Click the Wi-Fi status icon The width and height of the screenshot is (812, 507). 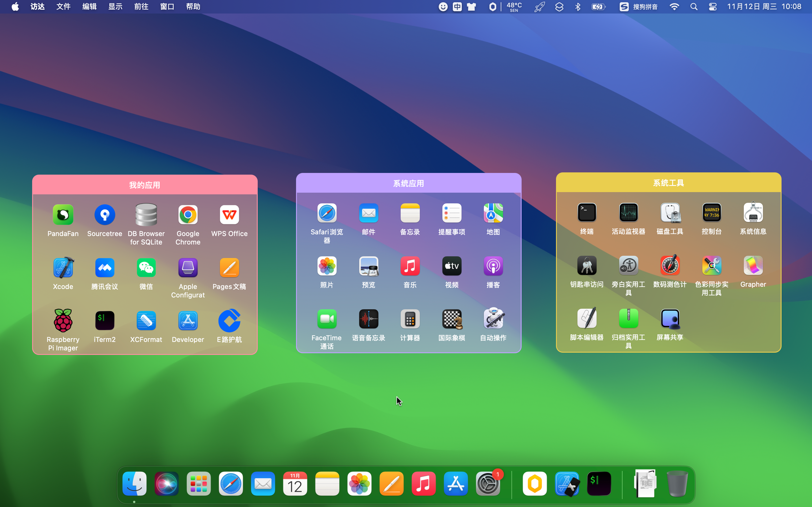pyautogui.click(x=674, y=6)
